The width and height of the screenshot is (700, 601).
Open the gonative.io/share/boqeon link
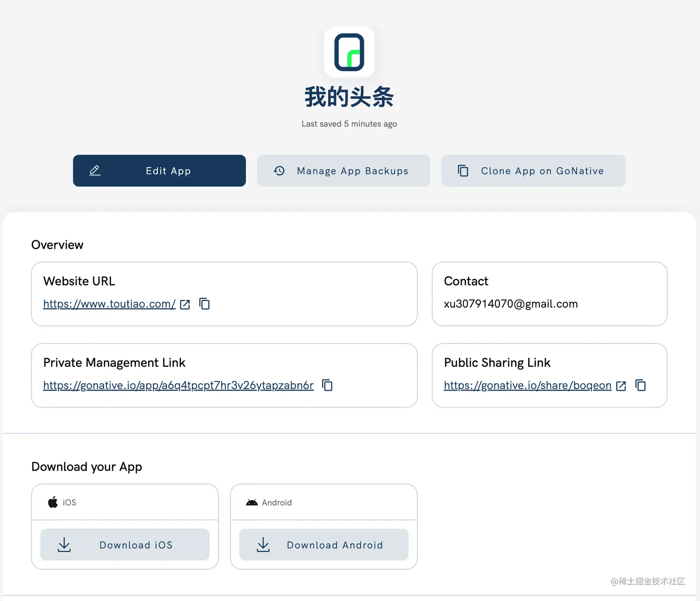[527, 385]
